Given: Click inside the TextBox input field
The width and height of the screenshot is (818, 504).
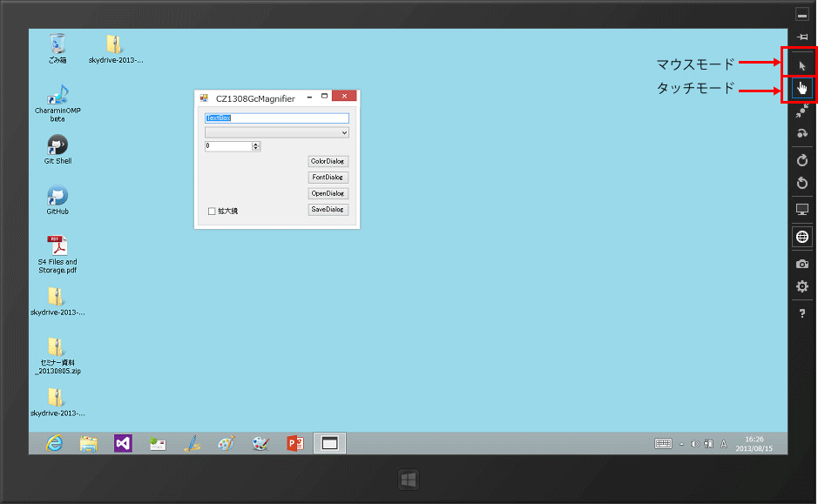Looking at the screenshot, I should tap(277, 118).
